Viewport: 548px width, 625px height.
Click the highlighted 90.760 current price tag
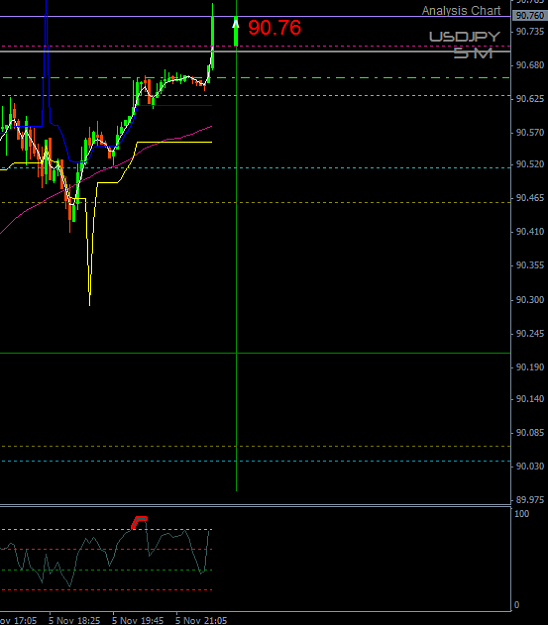click(x=529, y=16)
